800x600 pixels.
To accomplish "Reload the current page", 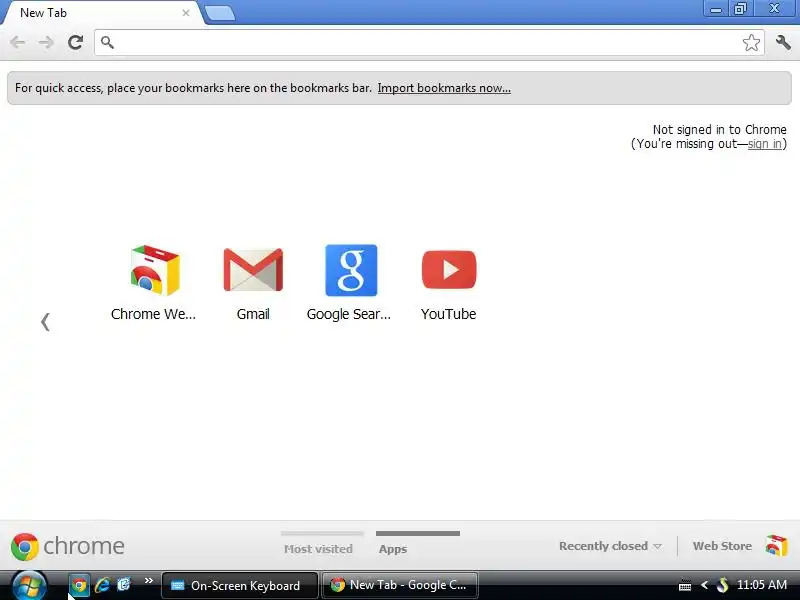I will (x=76, y=42).
